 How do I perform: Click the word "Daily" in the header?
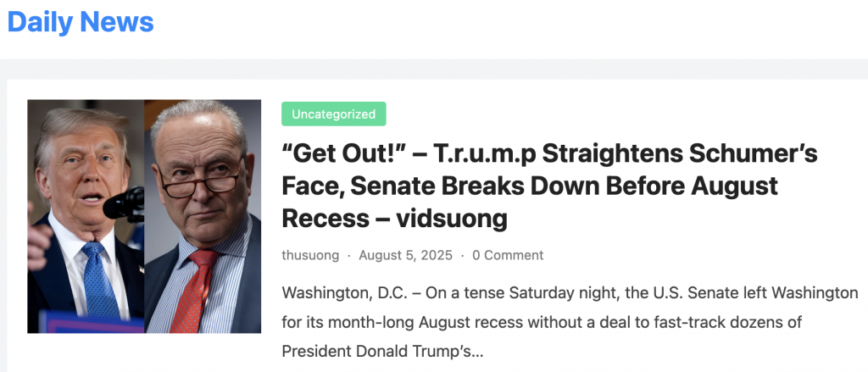[x=39, y=21]
